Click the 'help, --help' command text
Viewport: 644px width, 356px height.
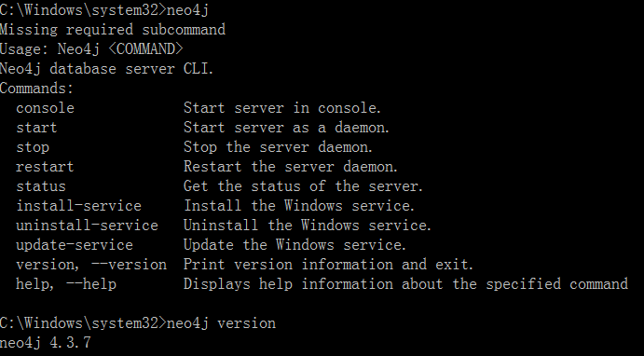[x=66, y=284]
